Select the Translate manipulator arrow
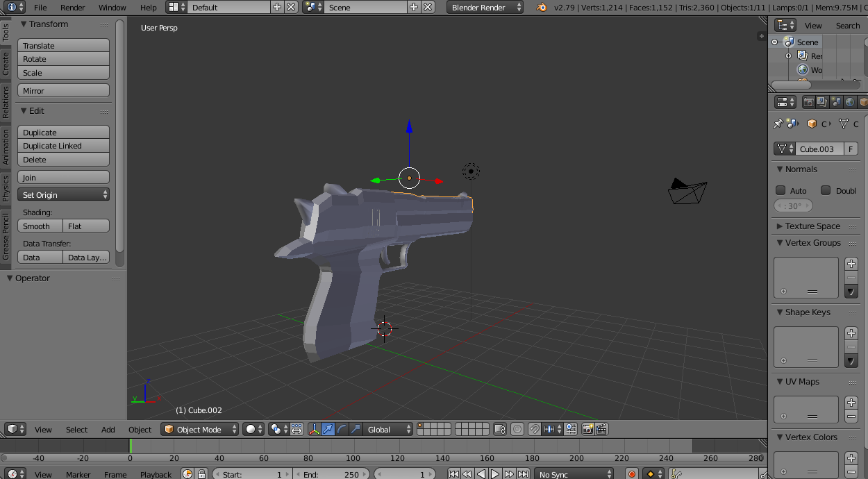The height and width of the screenshot is (479, 868). (x=328, y=429)
